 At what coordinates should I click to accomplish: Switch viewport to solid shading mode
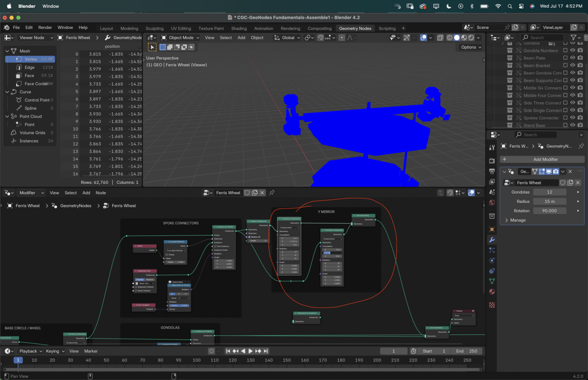tap(457, 38)
